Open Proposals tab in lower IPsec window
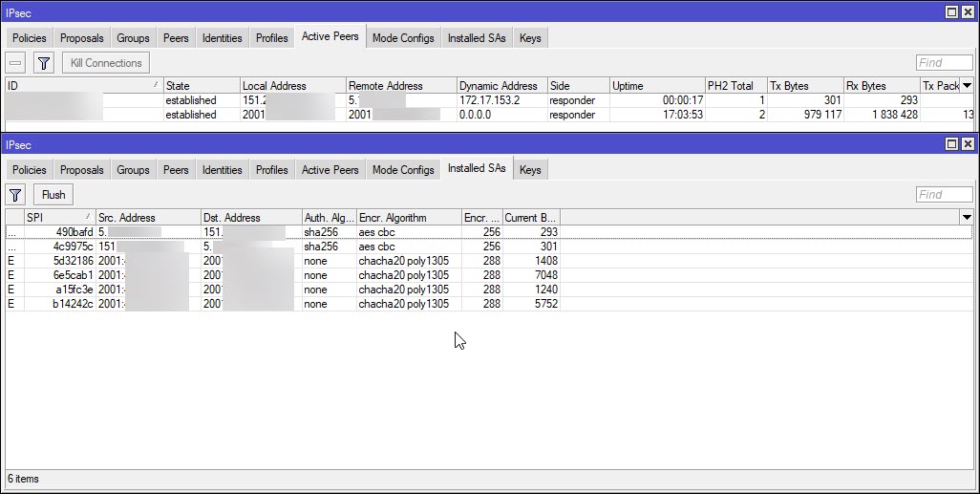The image size is (980, 494). pos(82,170)
